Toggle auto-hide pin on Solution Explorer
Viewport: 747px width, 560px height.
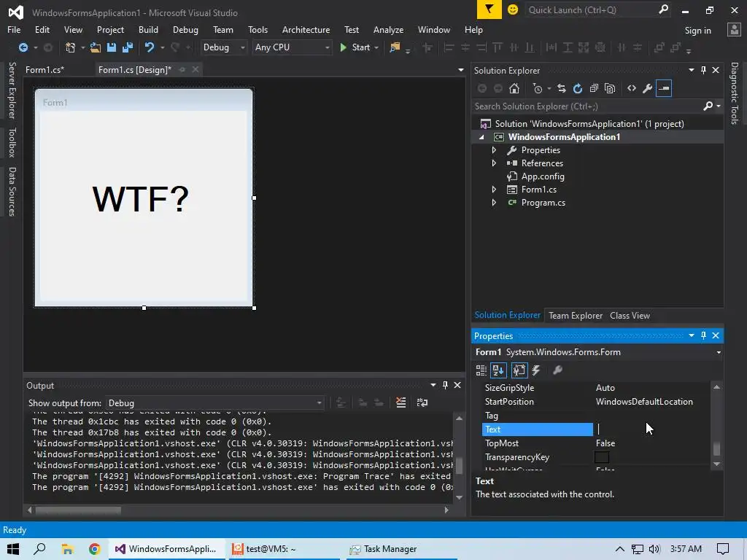[x=704, y=70]
